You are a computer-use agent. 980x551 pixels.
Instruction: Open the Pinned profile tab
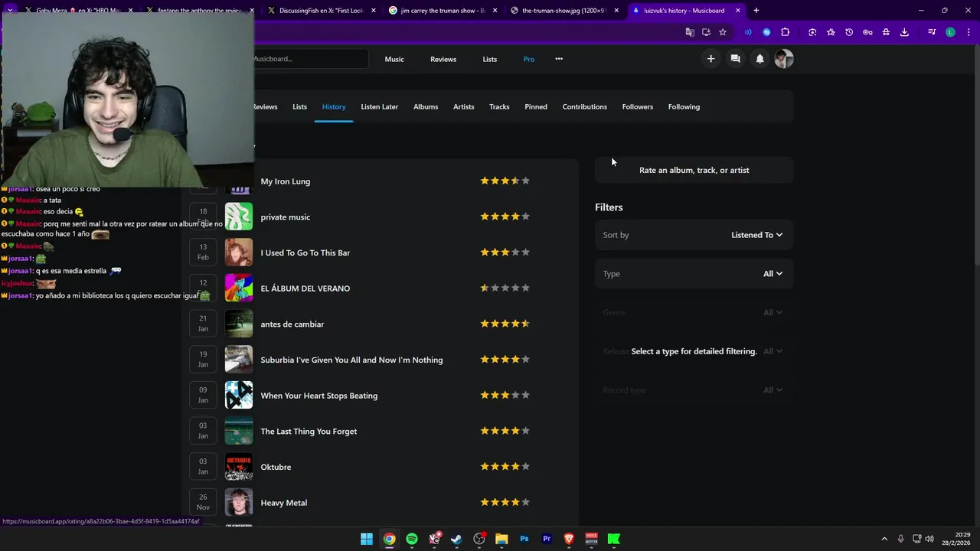pyautogui.click(x=536, y=106)
